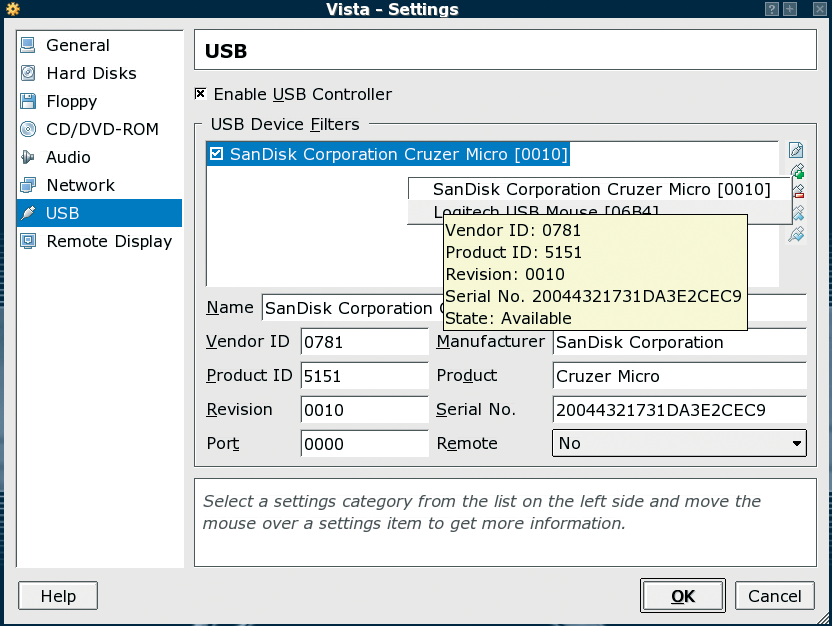Uncheck the SanDisk Cruzer Micro filter checkbox
Image resolution: width=832 pixels, height=626 pixels.
pyautogui.click(x=216, y=154)
